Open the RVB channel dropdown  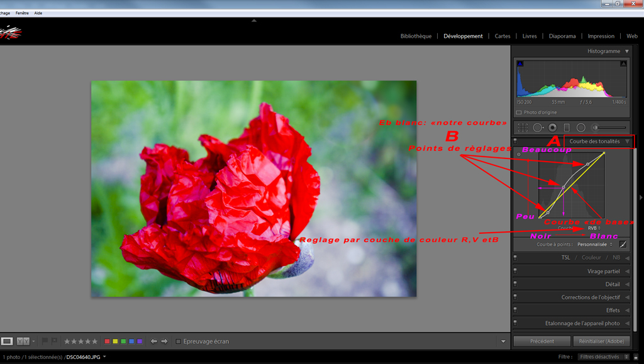pos(594,228)
